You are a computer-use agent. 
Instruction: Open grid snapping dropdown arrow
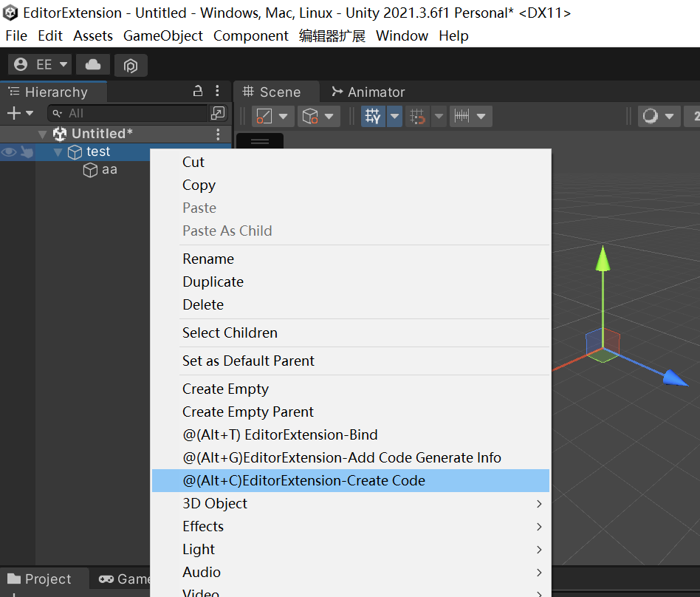(439, 116)
